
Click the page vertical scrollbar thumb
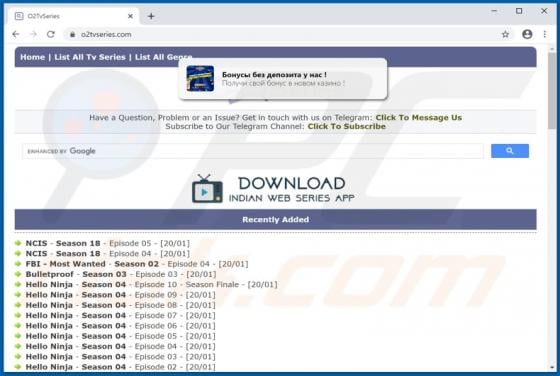[552, 91]
